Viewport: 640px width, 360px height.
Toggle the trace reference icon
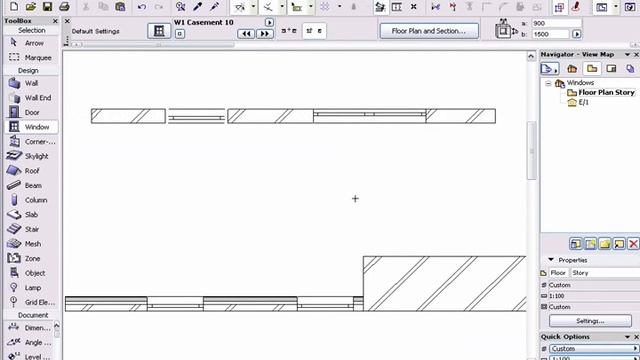(559, 7)
